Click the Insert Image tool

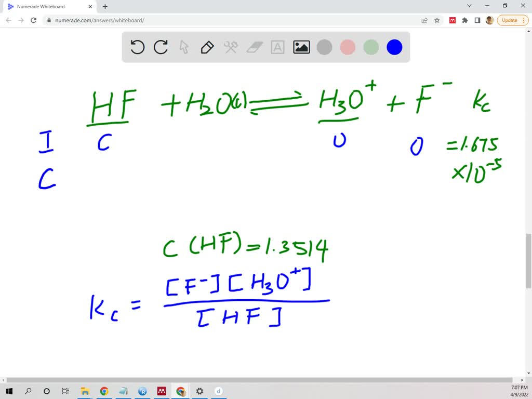pyautogui.click(x=301, y=47)
